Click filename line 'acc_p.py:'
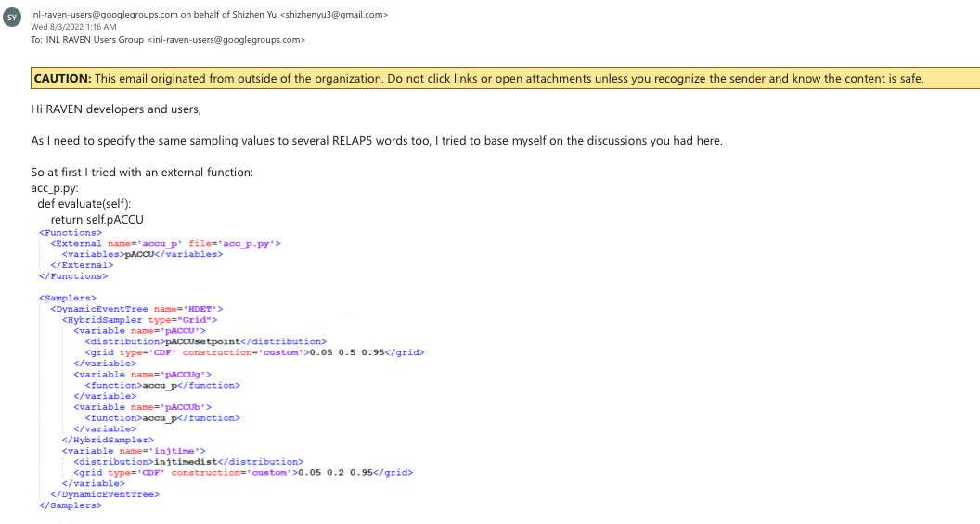Viewport: 980px width, 524px height. click(x=55, y=188)
